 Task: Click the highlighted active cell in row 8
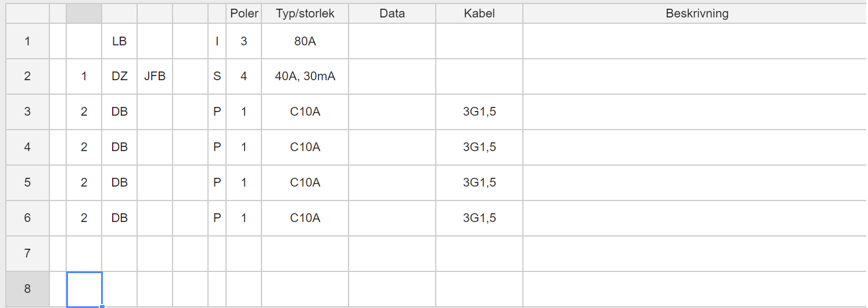[x=84, y=289]
